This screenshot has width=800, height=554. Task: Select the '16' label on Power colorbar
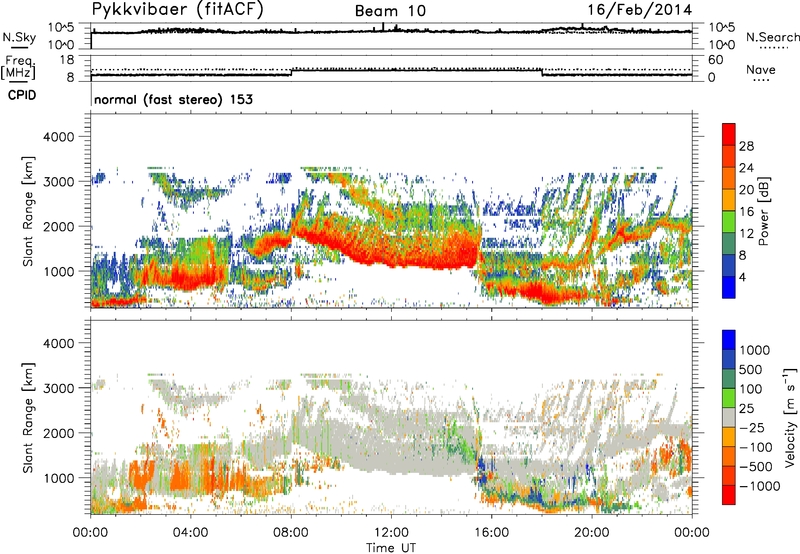[746, 212]
